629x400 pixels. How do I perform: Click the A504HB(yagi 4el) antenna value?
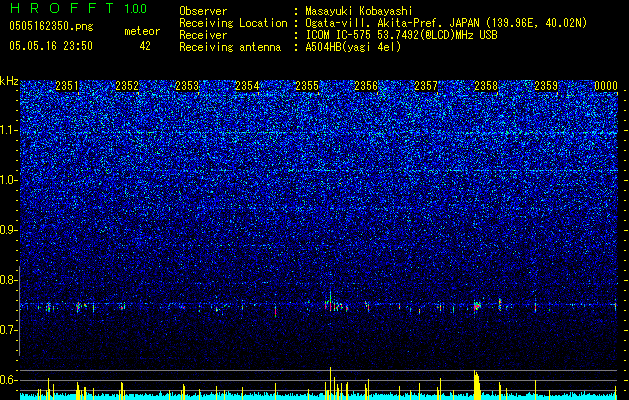(353, 47)
